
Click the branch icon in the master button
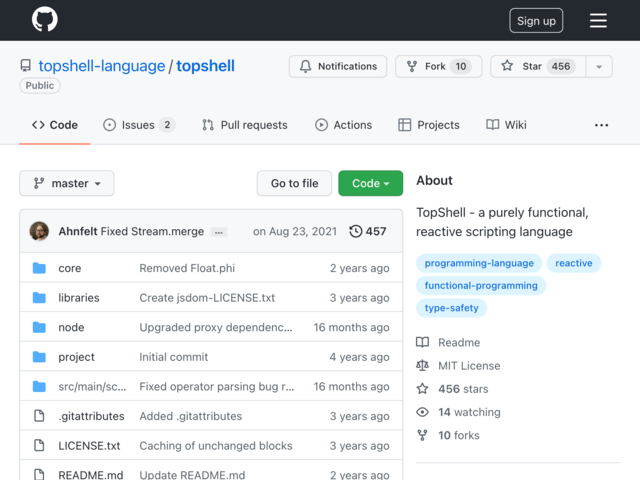[x=39, y=183]
